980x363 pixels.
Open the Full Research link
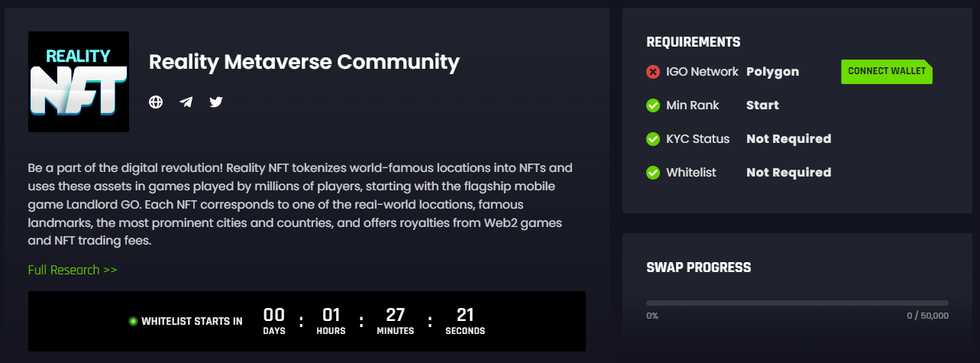[x=73, y=270]
